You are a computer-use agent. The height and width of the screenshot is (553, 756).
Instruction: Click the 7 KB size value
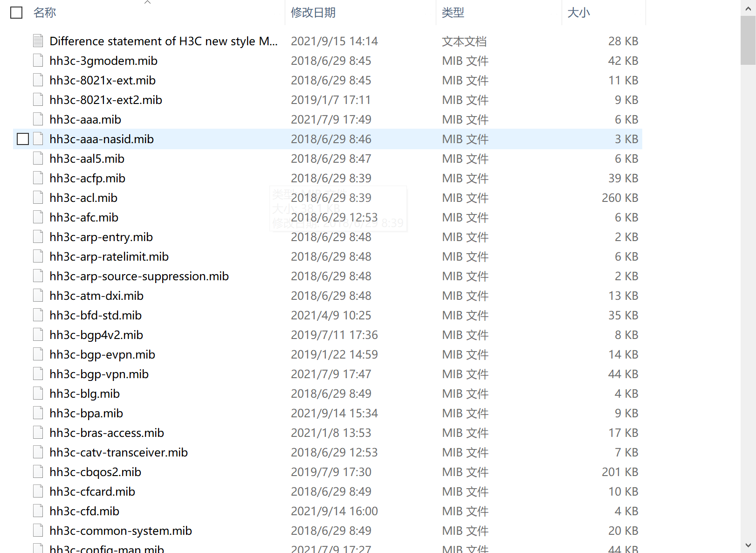[x=626, y=452]
